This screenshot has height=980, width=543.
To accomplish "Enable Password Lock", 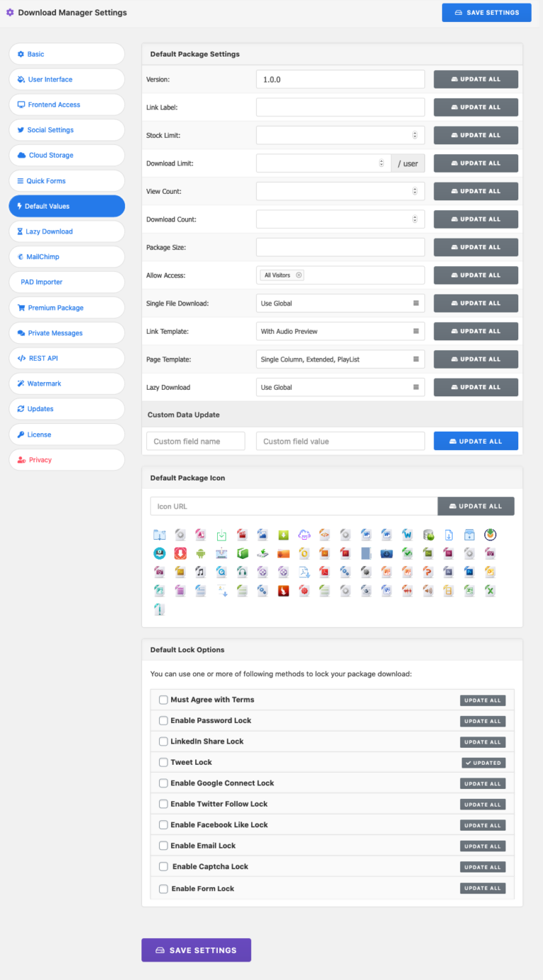I will pyautogui.click(x=163, y=720).
